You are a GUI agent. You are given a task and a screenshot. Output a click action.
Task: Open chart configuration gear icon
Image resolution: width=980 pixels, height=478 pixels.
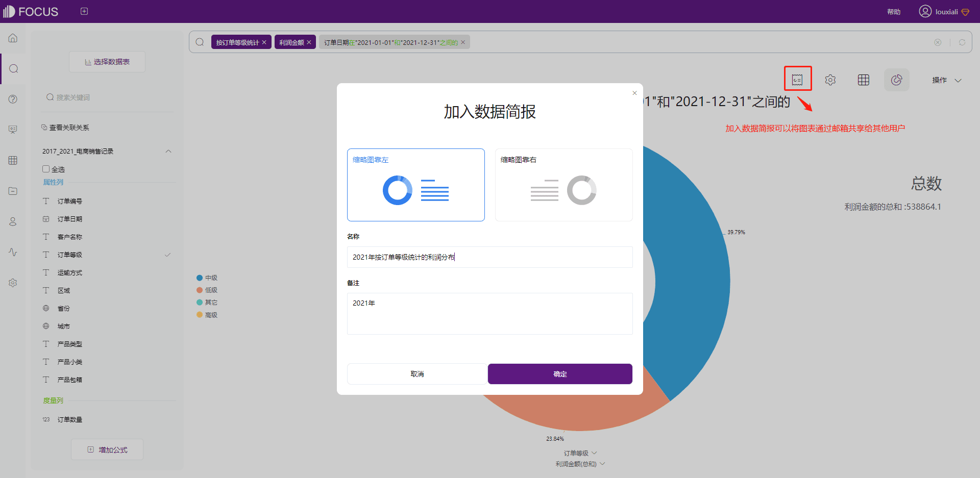tap(830, 80)
